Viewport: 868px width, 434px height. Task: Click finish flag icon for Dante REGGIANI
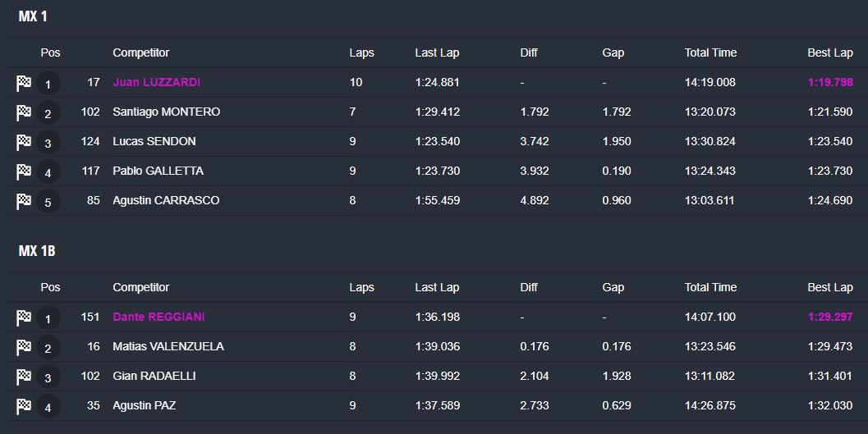tap(24, 318)
